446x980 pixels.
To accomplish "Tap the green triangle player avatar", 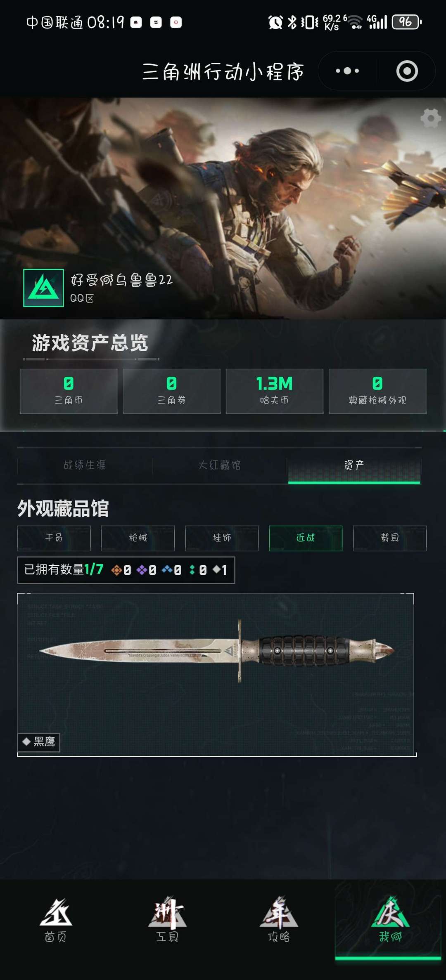I will [43, 288].
